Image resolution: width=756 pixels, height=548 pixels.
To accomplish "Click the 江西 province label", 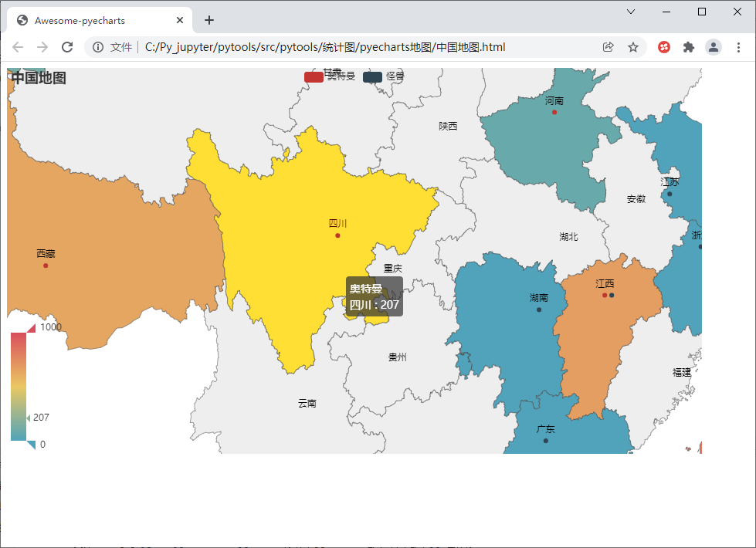I will click(x=605, y=283).
